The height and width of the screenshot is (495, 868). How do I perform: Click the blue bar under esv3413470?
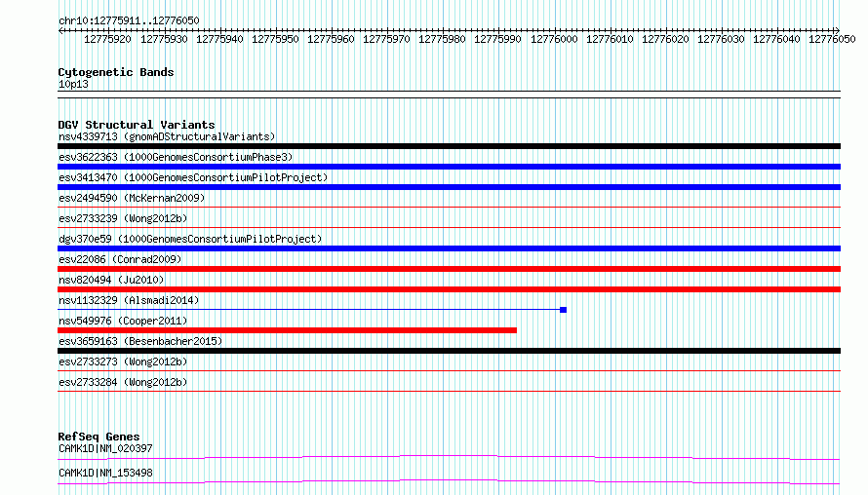449,187
